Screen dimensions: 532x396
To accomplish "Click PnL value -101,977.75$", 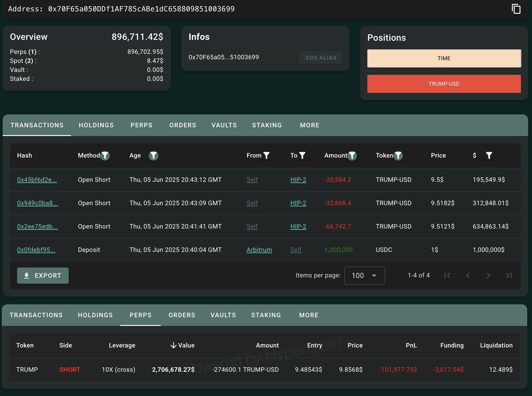I will 398,370.
